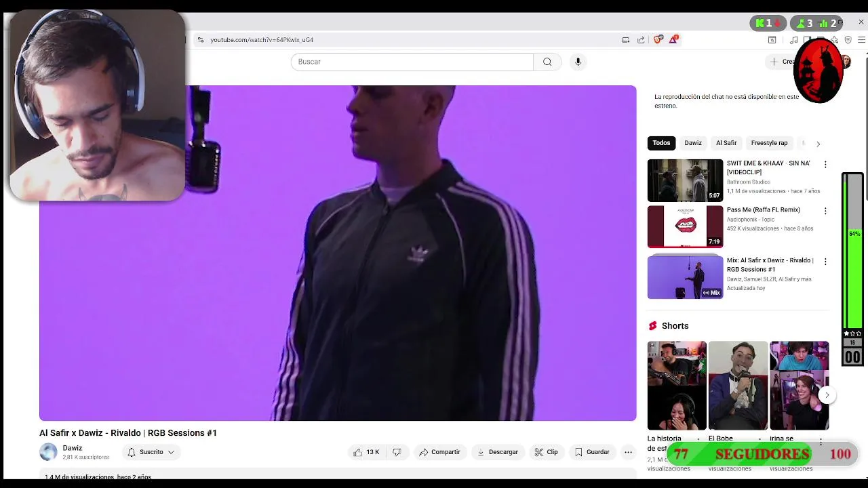Screen dimensions: 868x488
Task: Click the search magnifier button
Action: coord(547,62)
